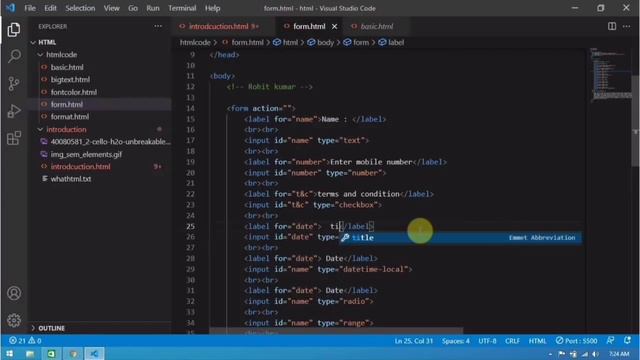Image resolution: width=640 pixels, height=360 pixels.
Task: Open the Run and Debug view
Action: click(x=14, y=111)
